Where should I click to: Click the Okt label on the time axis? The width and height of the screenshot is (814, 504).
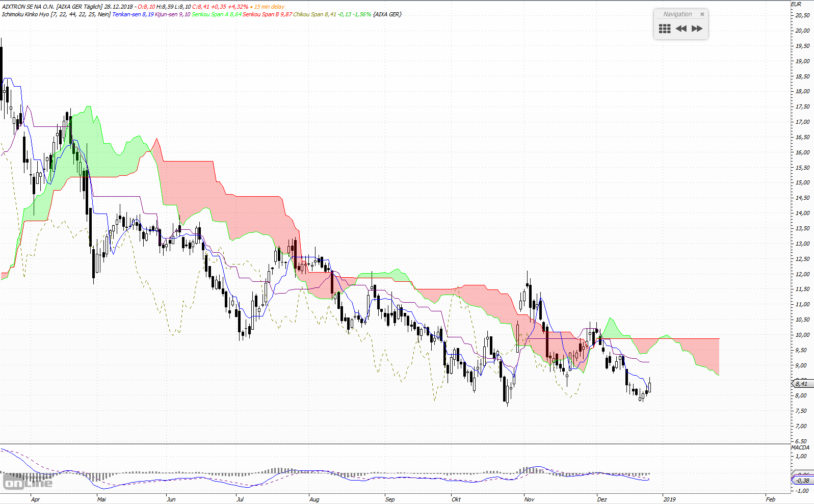(x=456, y=499)
